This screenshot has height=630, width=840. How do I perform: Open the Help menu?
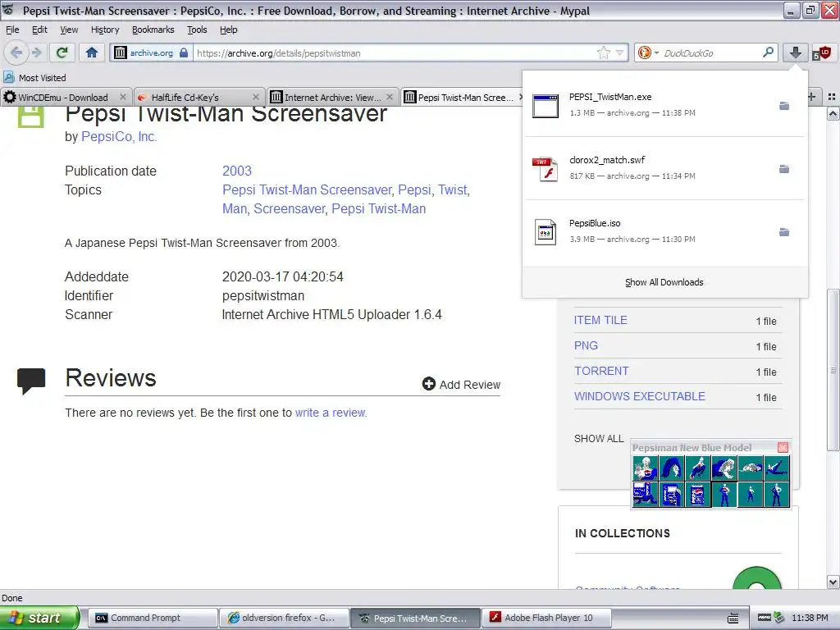click(x=229, y=30)
